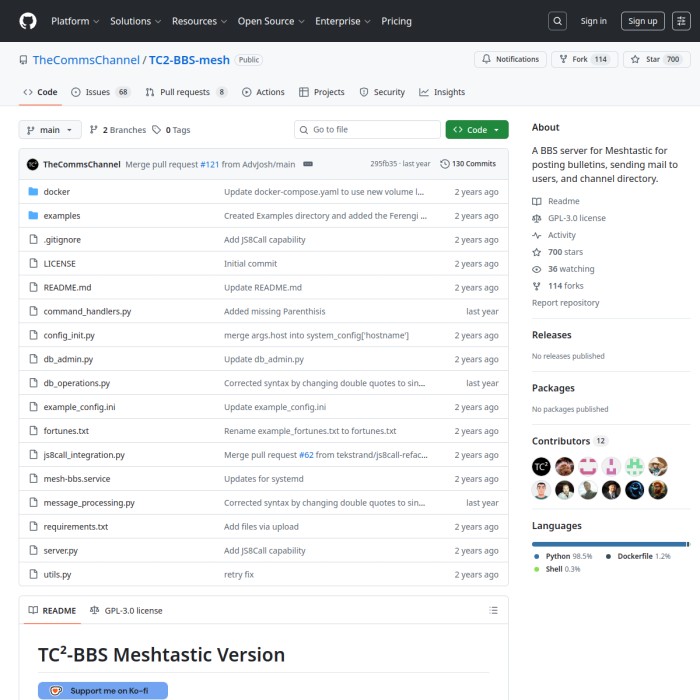Screen dimensions: 700x700
Task: Click the Sign up button
Action: pos(642,21)
